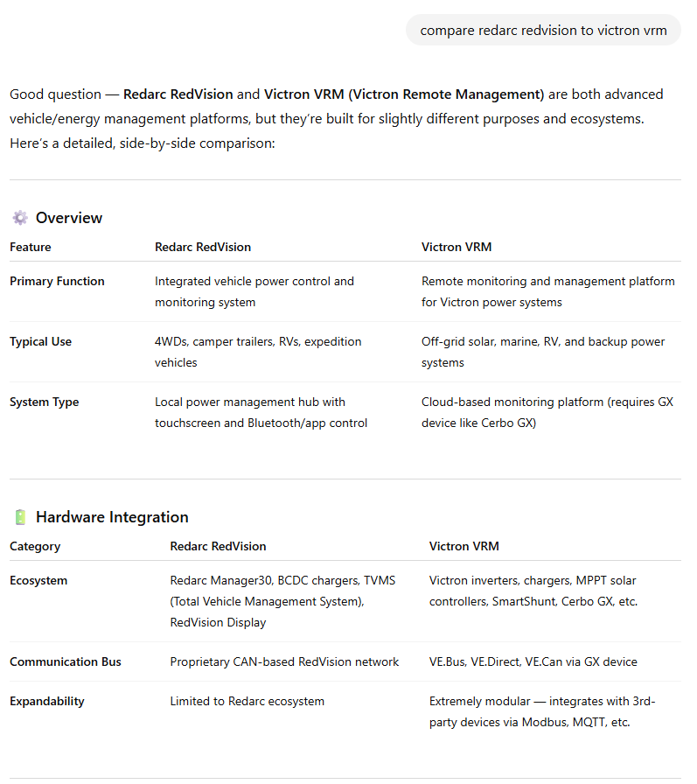Image resolution: width=697 pixels, height=784 pixels.
Task: Select the System Type row label
Action: [44, 402]
